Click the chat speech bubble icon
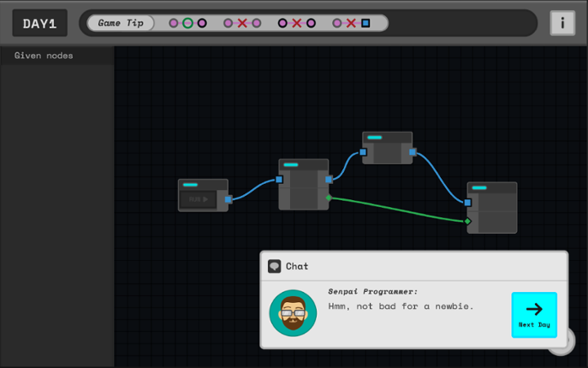 click(x=275, y=266)
